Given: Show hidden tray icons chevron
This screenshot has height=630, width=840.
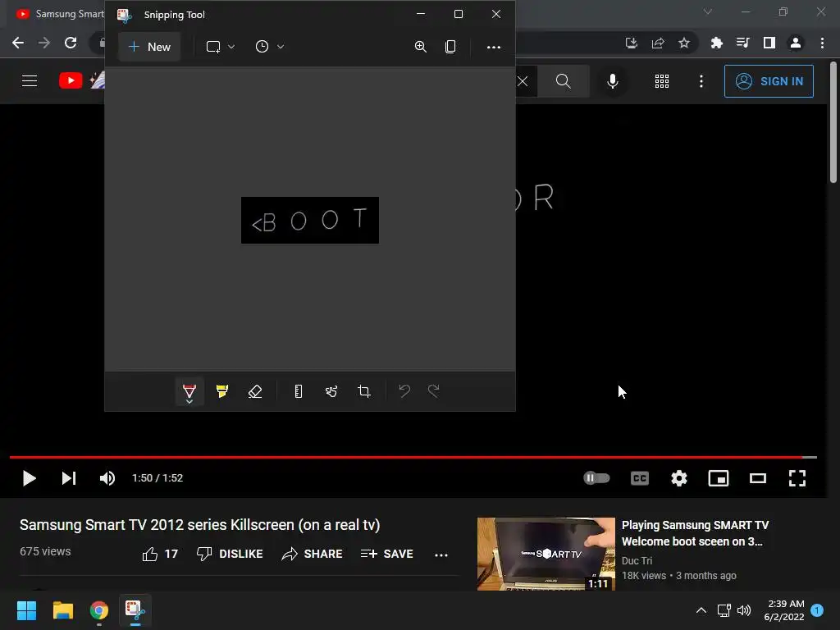Looking at the screenshot, I should pyautogui.click(x=701, y=610).
